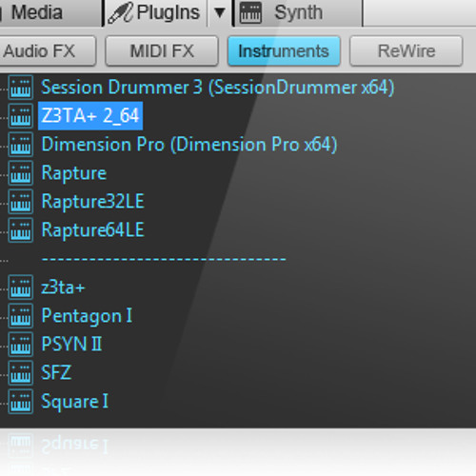Click the synth icon beside SFZ
The width and height of the screenshot is (476, 476).
coord(21,373)
